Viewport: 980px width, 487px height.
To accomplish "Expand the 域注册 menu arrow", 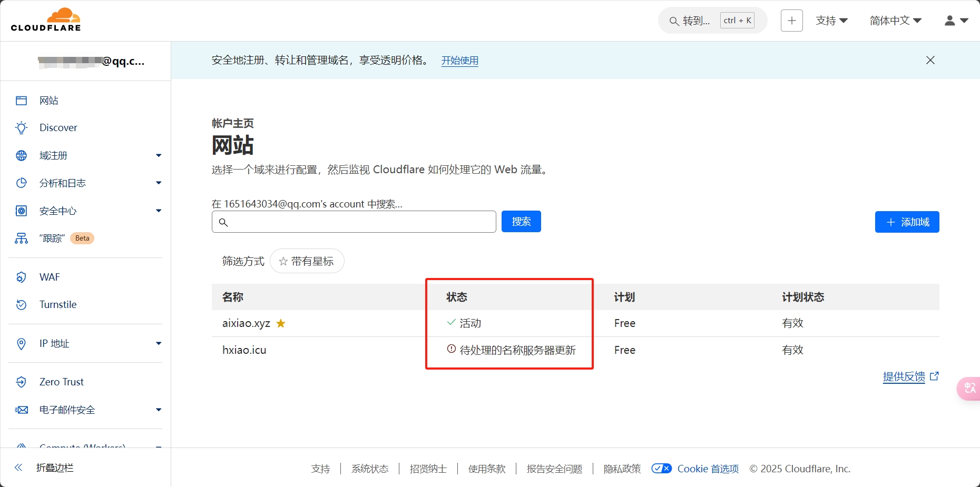I will [159, 155].
